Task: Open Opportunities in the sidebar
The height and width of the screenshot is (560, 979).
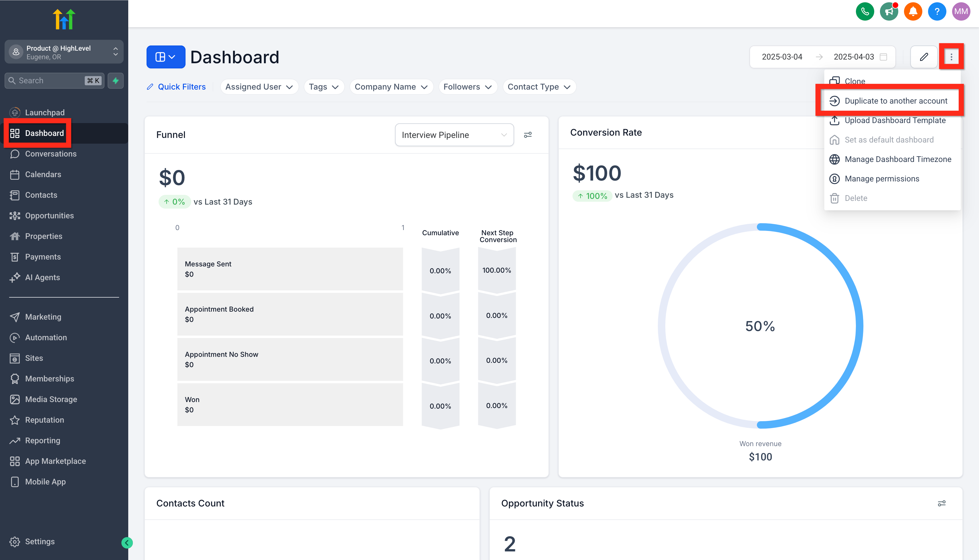Action: point(49,215)
